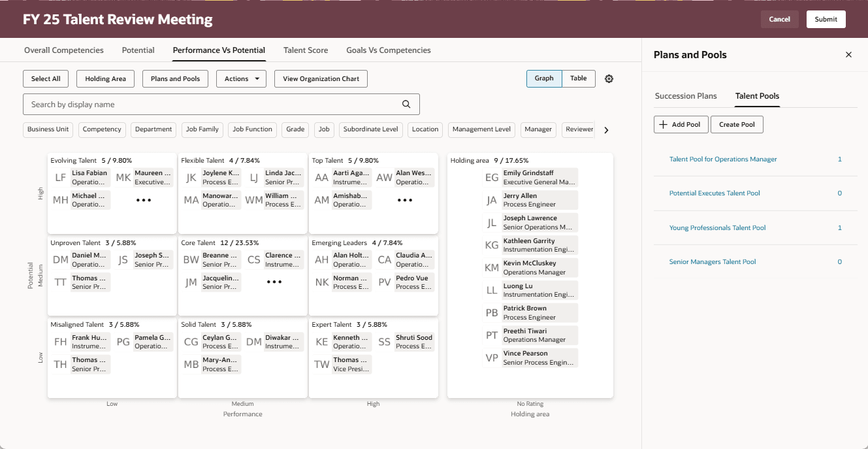Image resolution: width=868 pixels, height=449 pixels.
Task: Select Kevin McCluskey card in holding area
Action: pyautogui.click(x=530, y=268)
